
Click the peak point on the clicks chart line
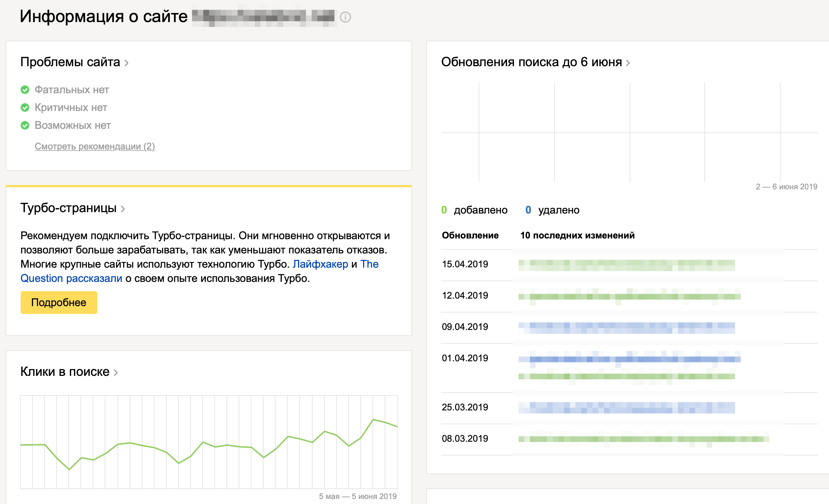tap(373, 420)
